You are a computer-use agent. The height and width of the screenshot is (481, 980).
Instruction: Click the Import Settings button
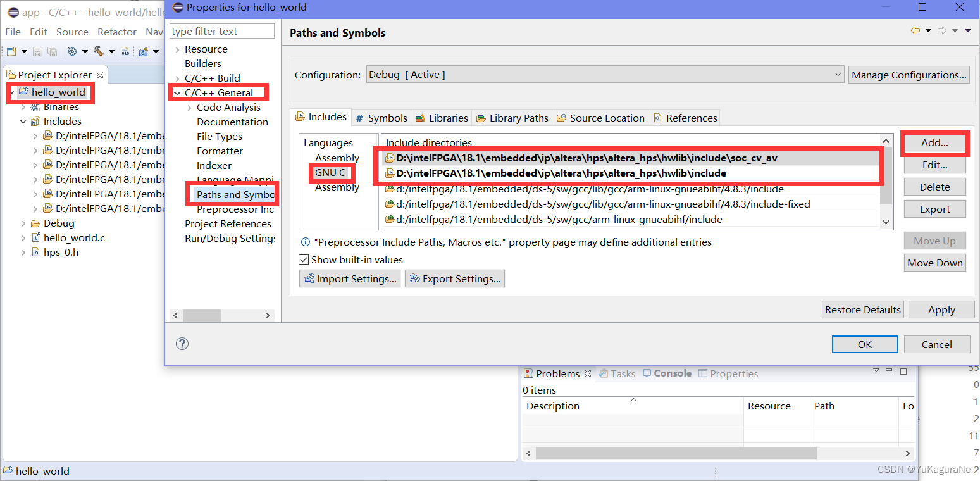click(x=350, y=278)
